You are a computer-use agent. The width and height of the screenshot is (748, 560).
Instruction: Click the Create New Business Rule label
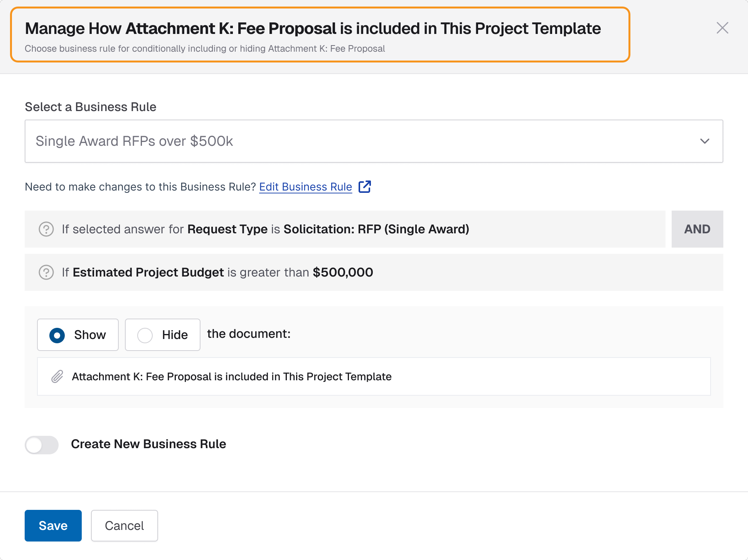pyautogui.click(x=148, y=444)
